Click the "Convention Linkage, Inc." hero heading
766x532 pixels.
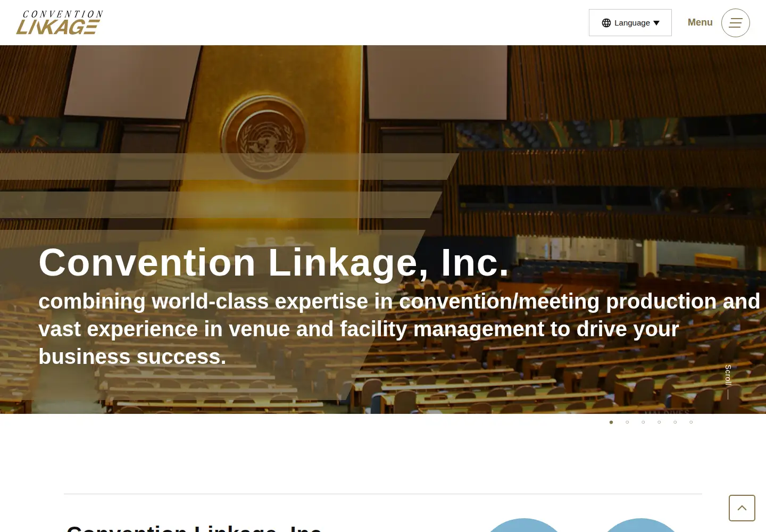click(x=273, y=263)
